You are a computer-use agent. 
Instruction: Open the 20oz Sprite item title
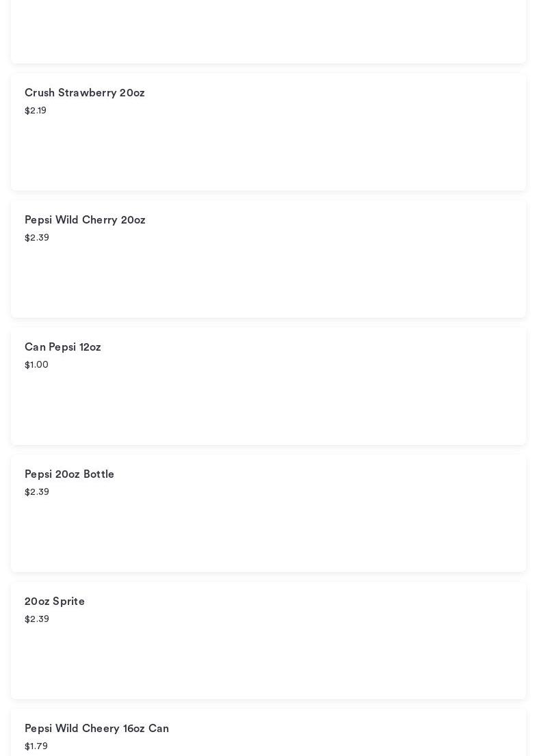pos(55,602)
